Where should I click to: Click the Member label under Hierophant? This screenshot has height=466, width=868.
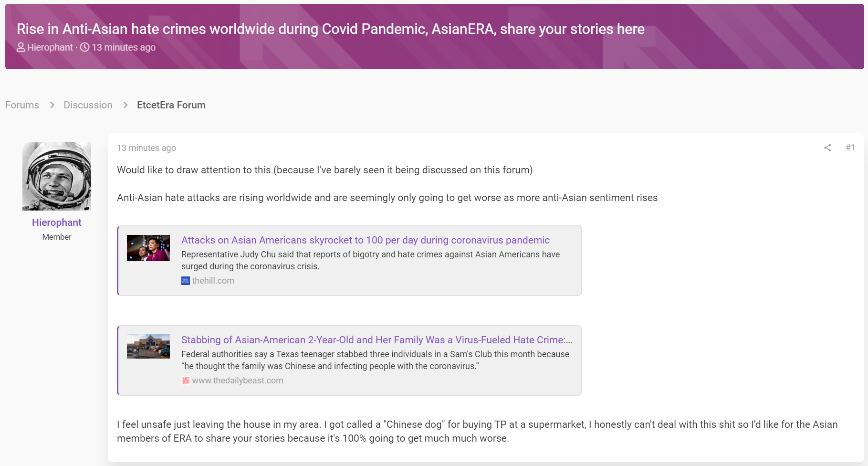click(x=57, y=237)
